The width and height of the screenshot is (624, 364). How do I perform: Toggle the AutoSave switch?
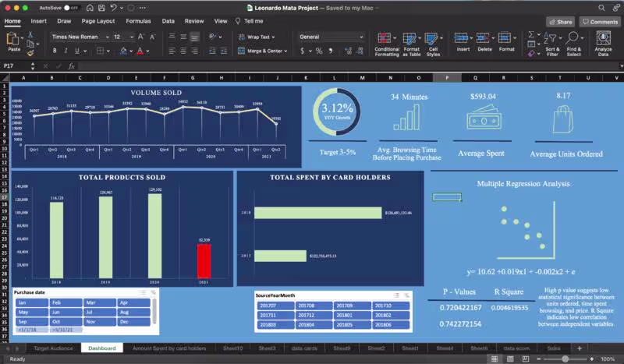(70, 8)
